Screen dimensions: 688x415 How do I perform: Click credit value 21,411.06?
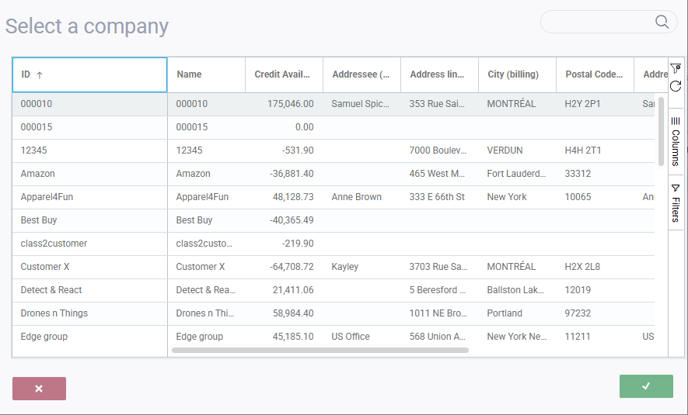(x=293, y=290)
